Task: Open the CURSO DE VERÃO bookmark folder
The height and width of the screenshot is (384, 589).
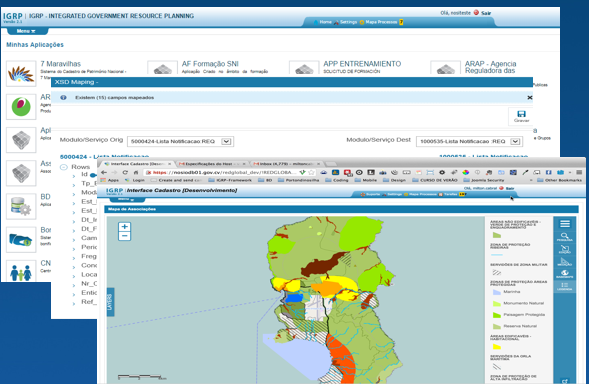Action: click(435, 180)
